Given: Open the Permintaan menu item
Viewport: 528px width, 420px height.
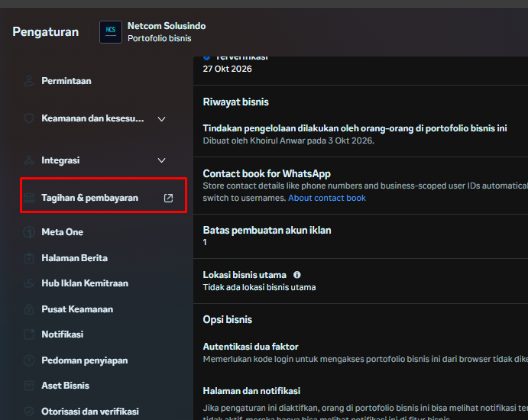Looking at the screenshot, I should (x=66, y=81).
